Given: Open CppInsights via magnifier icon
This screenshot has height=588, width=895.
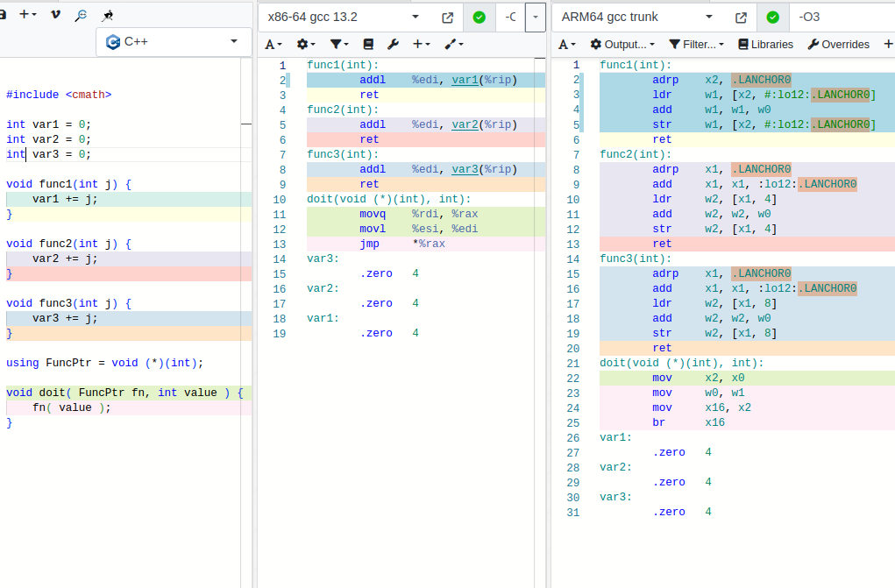Looking at the screenshot, I should [81, 15].
